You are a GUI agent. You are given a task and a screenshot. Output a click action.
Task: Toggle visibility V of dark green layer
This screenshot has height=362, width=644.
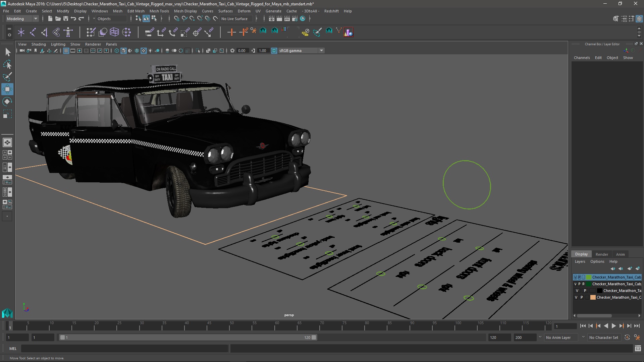coord(576,284)
